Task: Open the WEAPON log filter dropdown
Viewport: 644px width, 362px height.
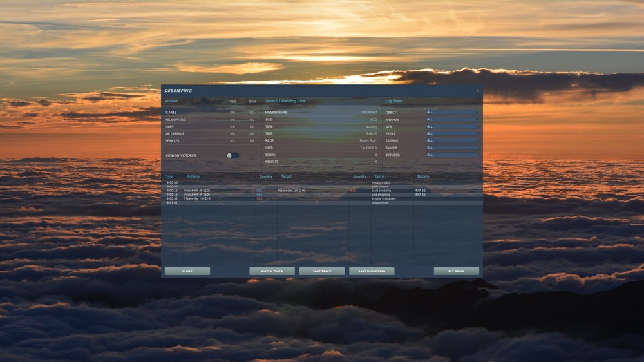Action: click(452, 119)
